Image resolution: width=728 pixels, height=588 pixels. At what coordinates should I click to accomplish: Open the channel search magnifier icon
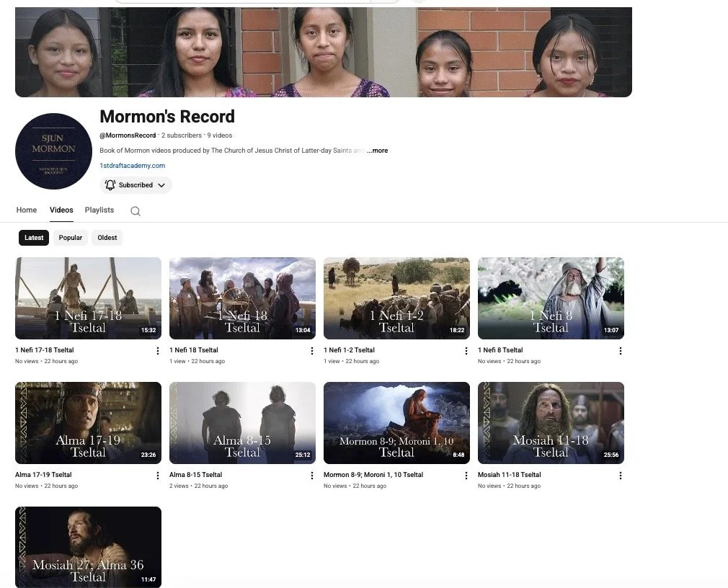135,211
